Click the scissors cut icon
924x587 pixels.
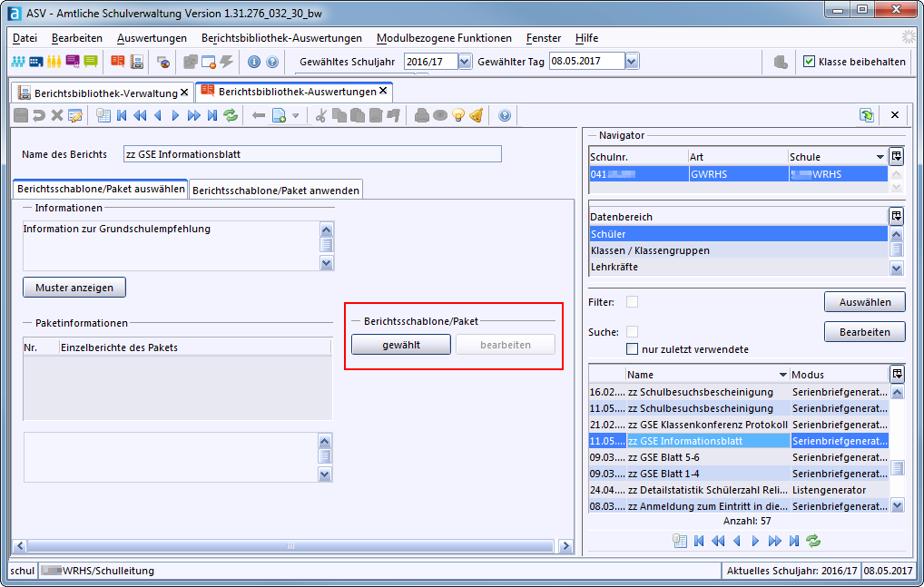coord(320,115)
